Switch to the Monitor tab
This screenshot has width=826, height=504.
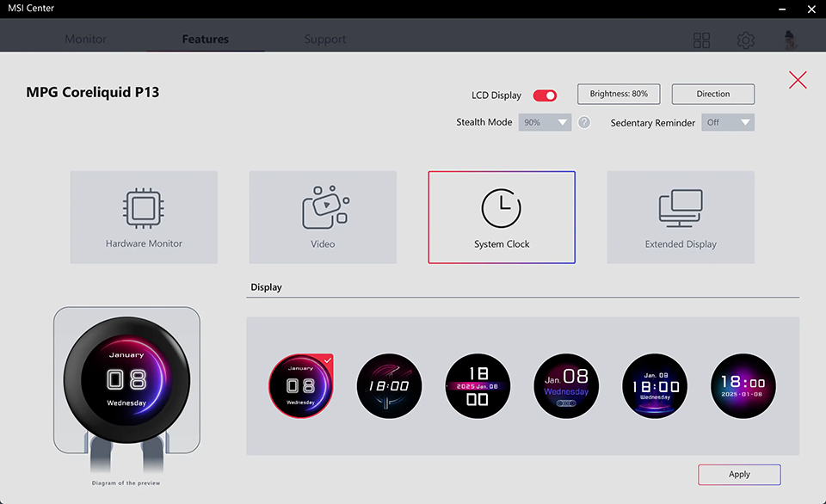(86, 40)
